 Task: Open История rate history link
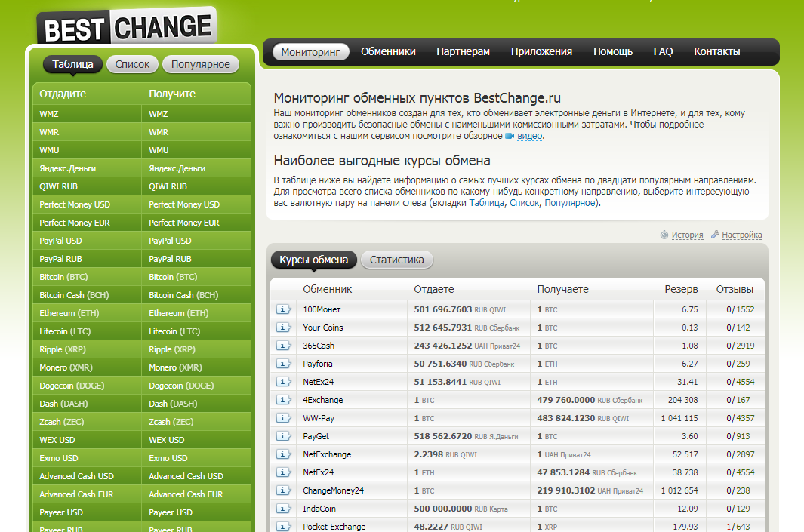[x=687, y=235]
